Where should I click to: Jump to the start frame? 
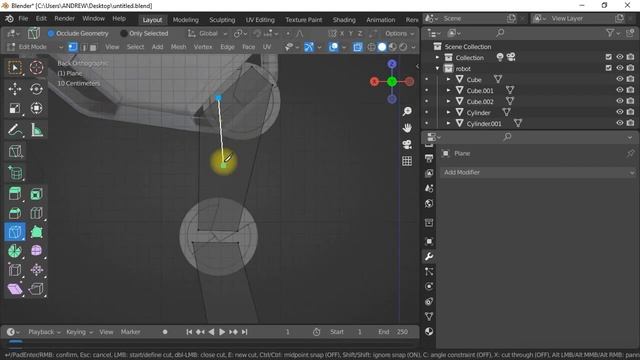(x=189, y=332)
